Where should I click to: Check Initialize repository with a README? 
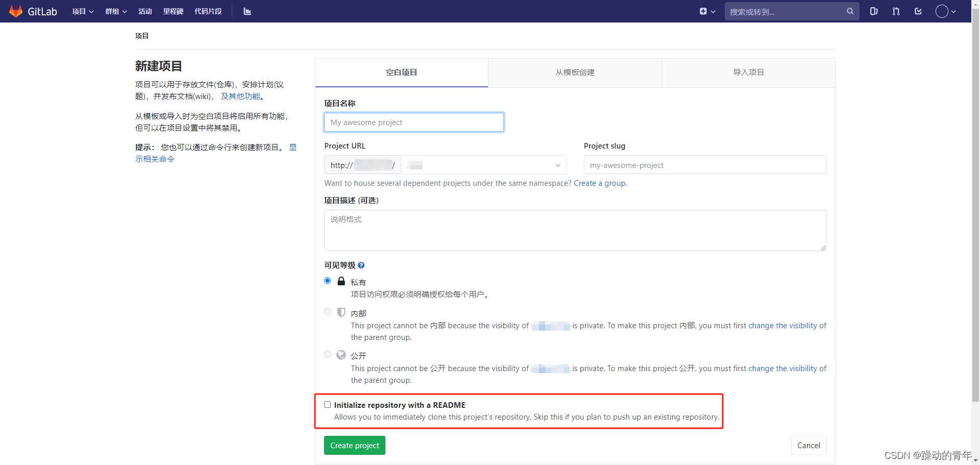[328, 405]
